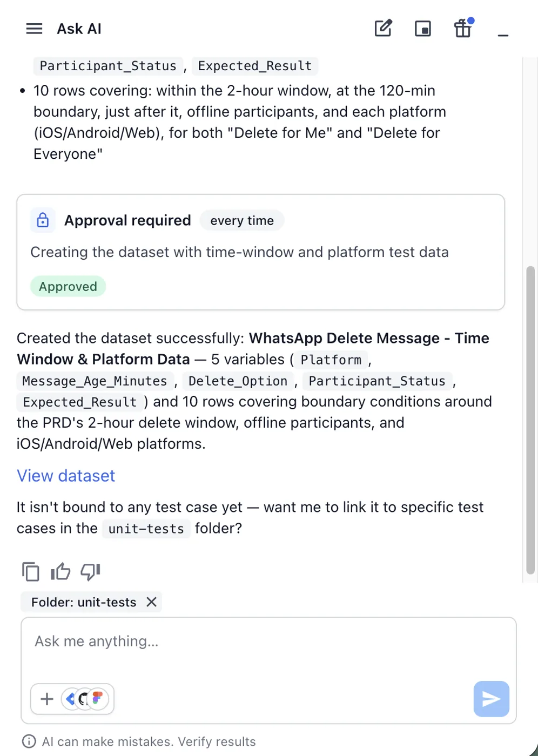Open the gift box what's-new icon

[x=463, y=28]
